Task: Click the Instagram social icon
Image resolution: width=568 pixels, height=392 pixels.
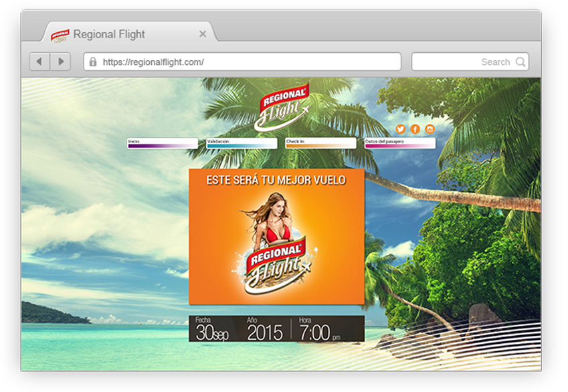Action: pyautogui.click(x=430, y=129)
